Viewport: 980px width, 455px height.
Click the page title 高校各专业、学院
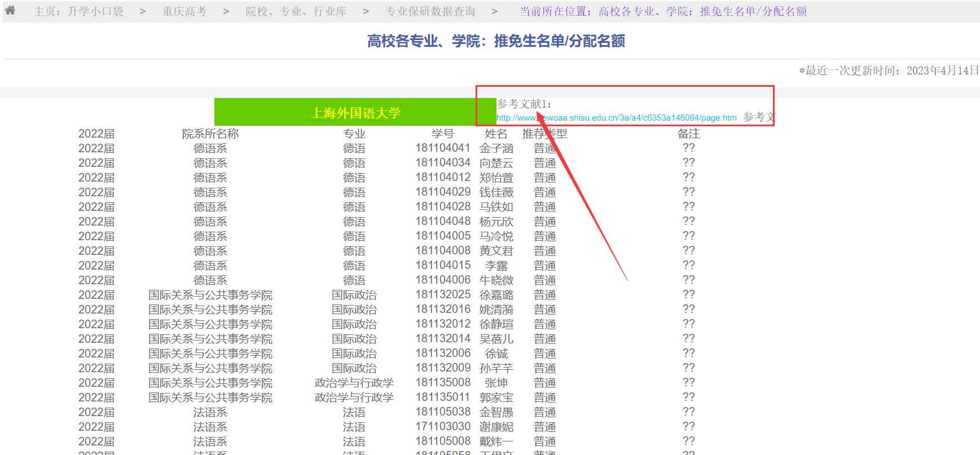click(x=496, y=41)
